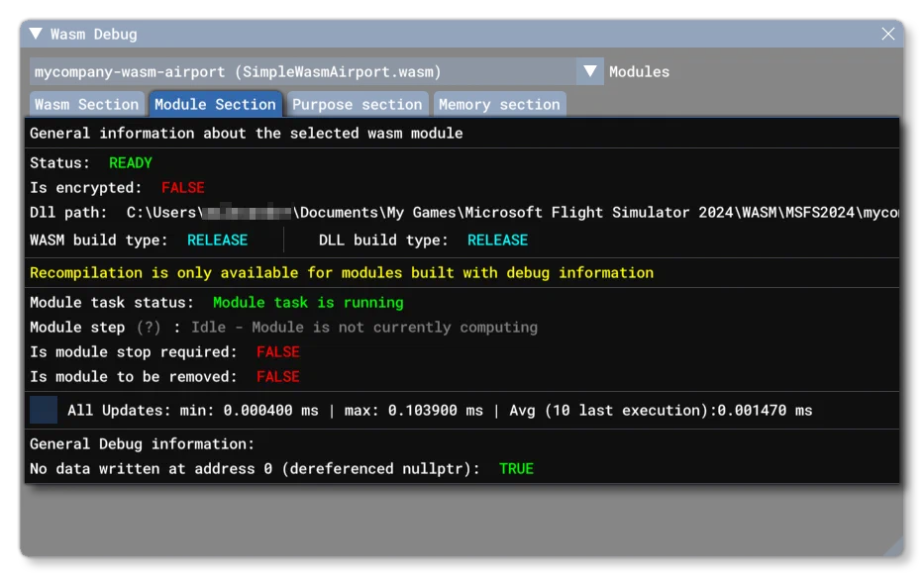Click 'Module task is running' status
The height and width of the screenshot is (577, 924).
pos(308,302)
